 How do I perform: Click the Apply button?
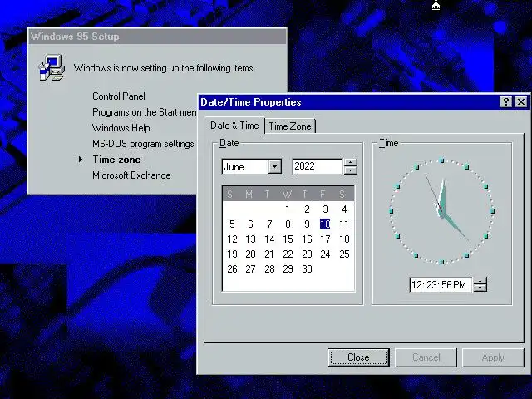[x=493, y=357]
